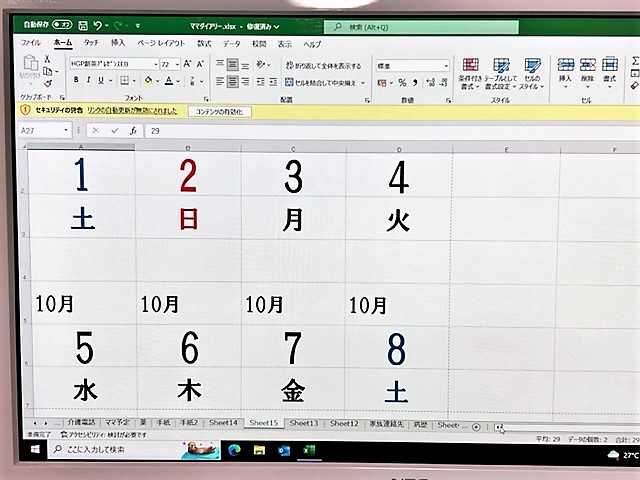Click the font color A swatch

pos(169,80)
